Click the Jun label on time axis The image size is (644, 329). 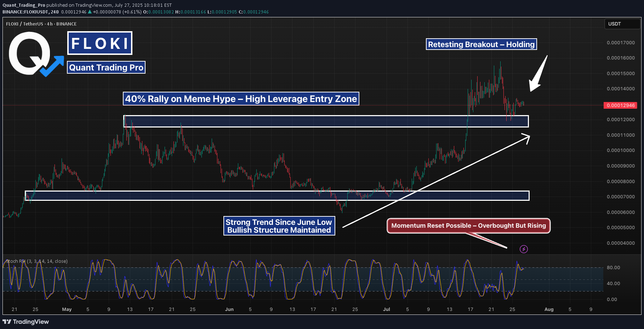229,309
